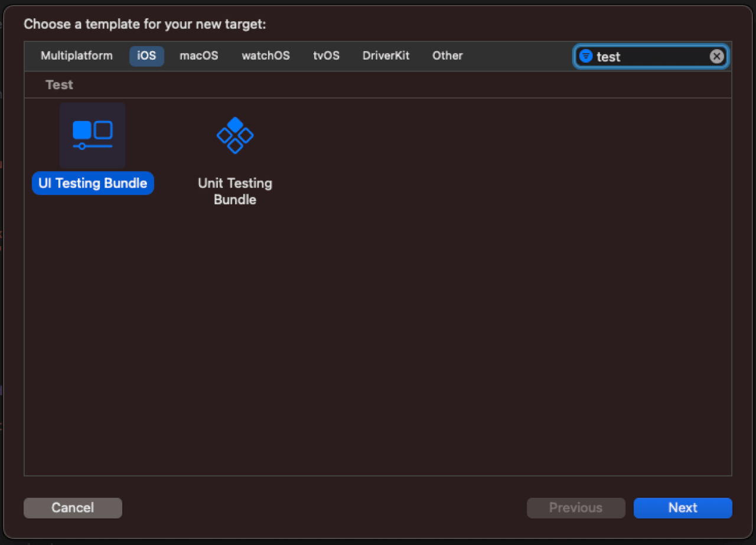Click the Test section header label

click(x=59, y=84)
